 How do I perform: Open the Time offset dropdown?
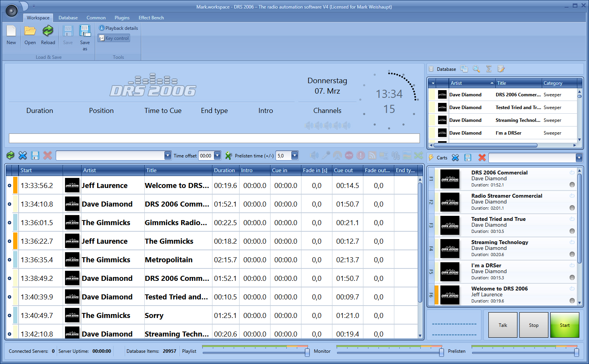217,156
